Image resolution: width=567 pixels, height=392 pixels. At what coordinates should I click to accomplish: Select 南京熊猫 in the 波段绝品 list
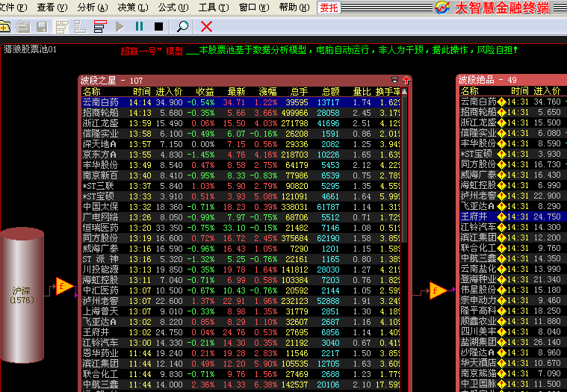[513, 374]
